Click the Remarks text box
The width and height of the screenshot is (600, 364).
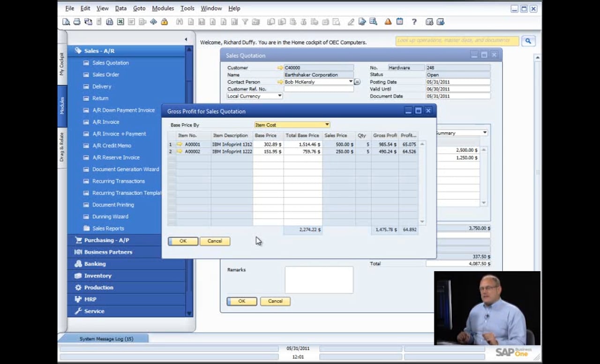[x=319, y=280]
